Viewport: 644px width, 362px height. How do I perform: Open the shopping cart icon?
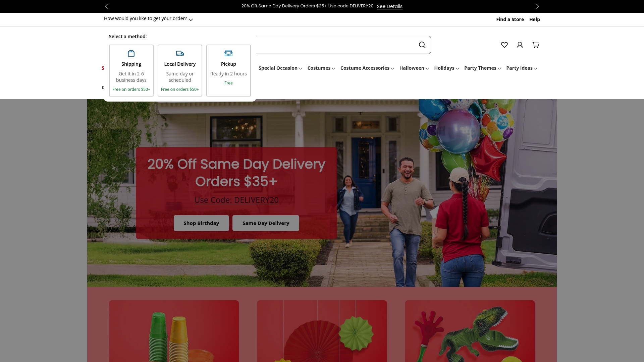[536, 45]
